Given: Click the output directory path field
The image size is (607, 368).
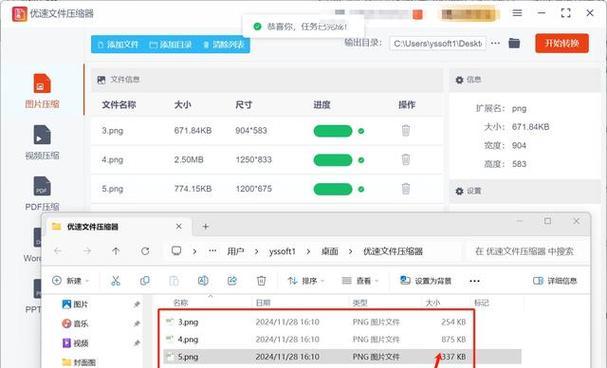Looking at the screenshot, I should (x=437, y=43).
